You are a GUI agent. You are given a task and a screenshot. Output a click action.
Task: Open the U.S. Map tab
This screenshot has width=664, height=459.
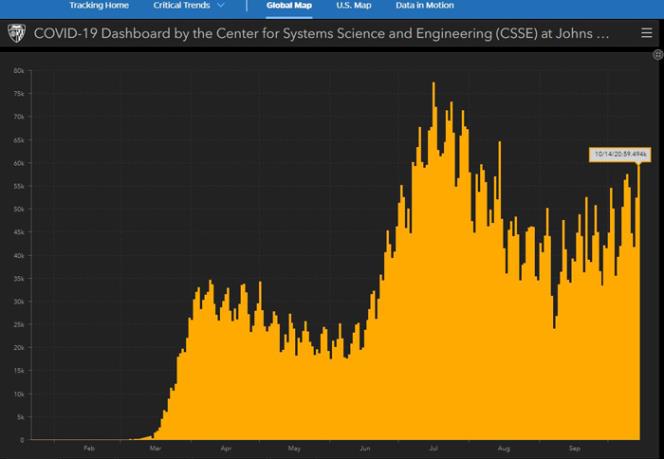pyautogui.click(x=354, y=6)
